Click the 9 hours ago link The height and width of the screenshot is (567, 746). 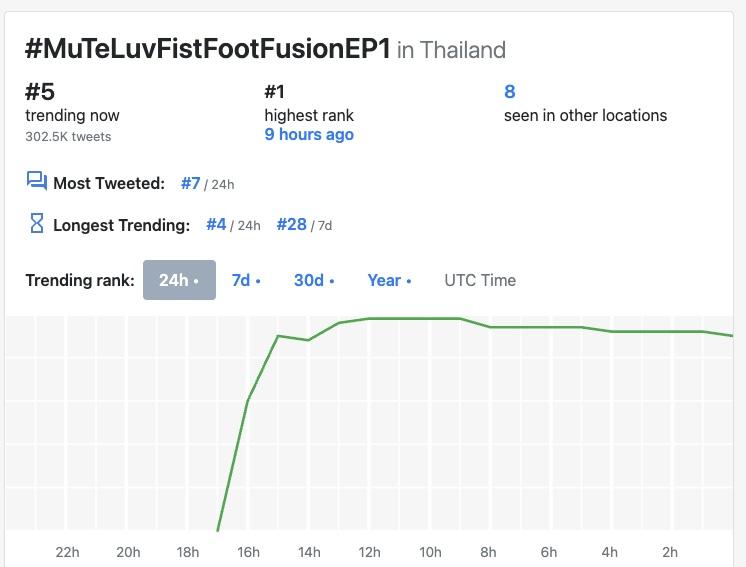(309, 134)
